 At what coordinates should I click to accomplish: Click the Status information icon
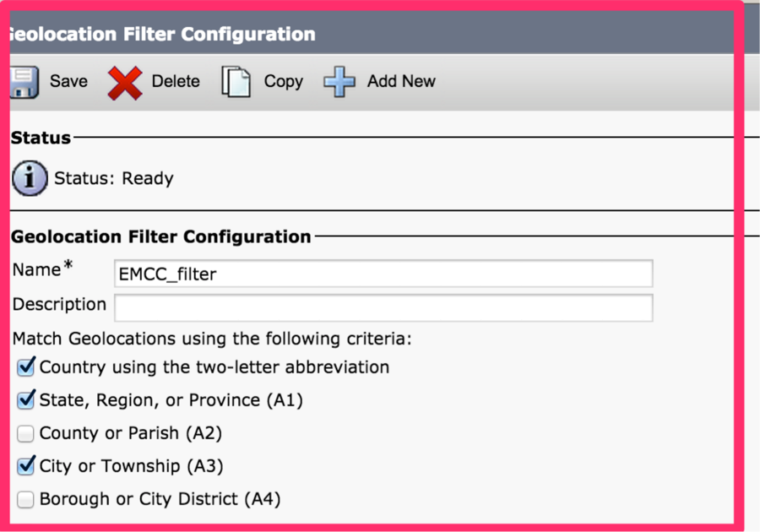pos(30,178)
